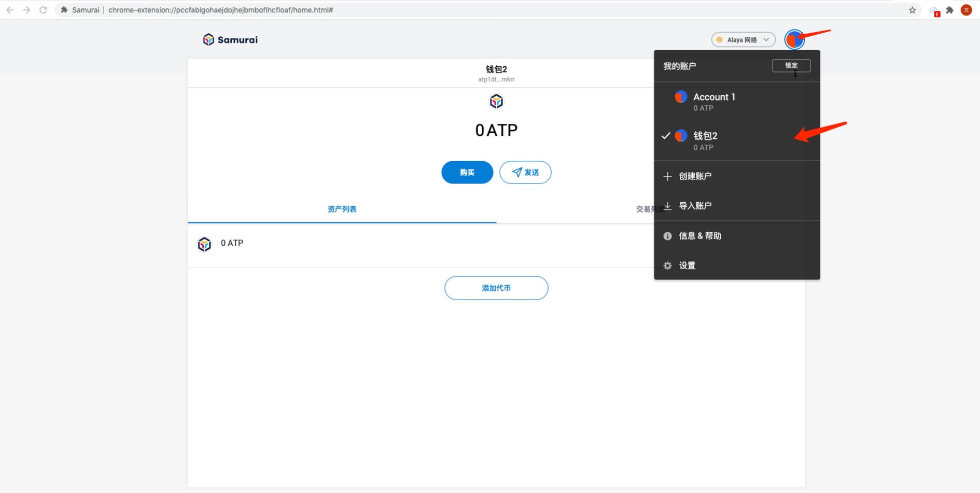Click the ATP token icon in asset row
This screenshot has height=493, width=980.
(204, 244)
